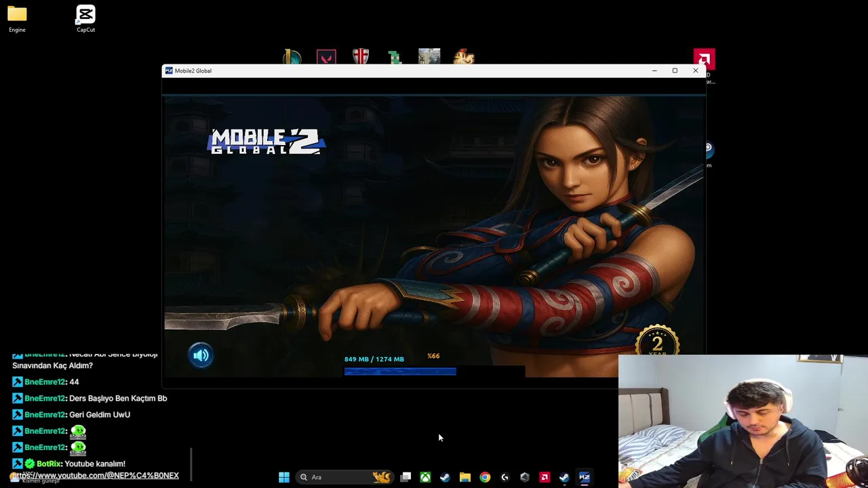The width and height of the screenshot is (868, 488).
Task: Select the green pixel character desktop icon
Action: (x=395, y=58)
